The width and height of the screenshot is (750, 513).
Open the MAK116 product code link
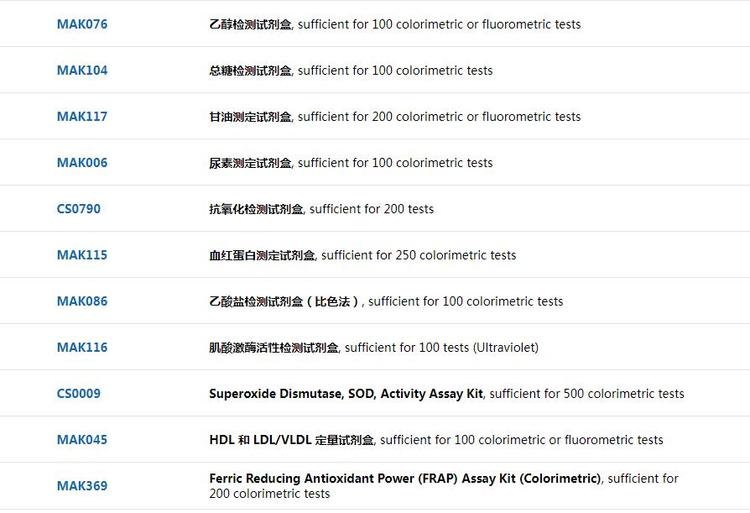click(x=82, y=347)
